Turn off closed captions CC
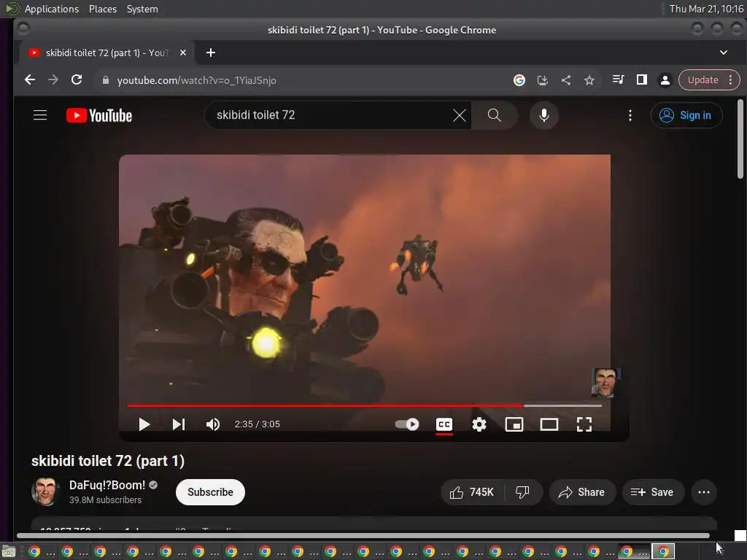747x560 pixels. point(444,424)
